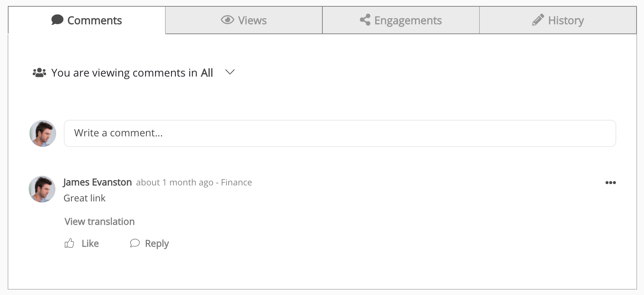Screen dimensions: 644x295
Task: Click the reply bubble icon next to Reply
Action: [135, 243]
